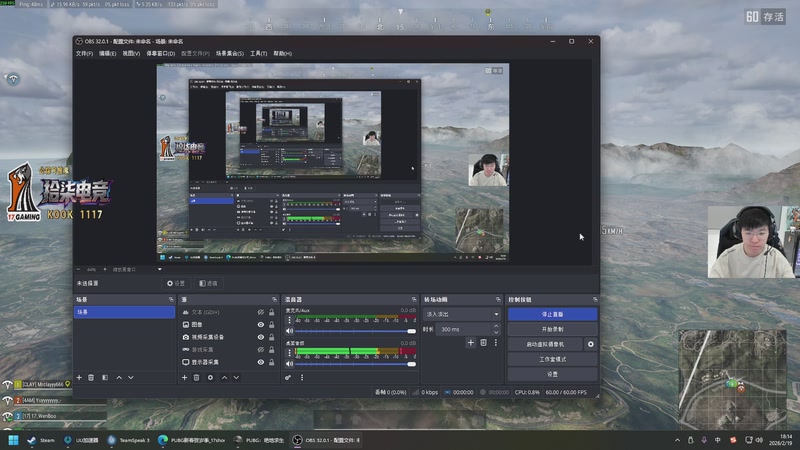The image size is (800, 450).
Task: Undock the 混音器 panel with its float icon
Action: (414, 299)
